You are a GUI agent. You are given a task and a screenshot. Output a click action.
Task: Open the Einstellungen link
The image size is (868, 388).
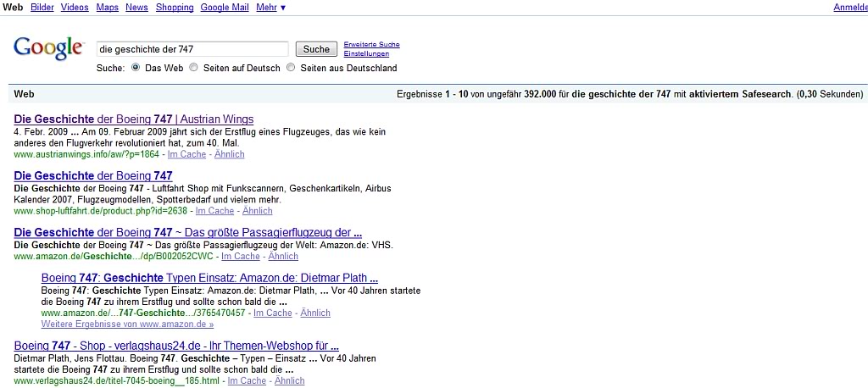pos(366,53)
